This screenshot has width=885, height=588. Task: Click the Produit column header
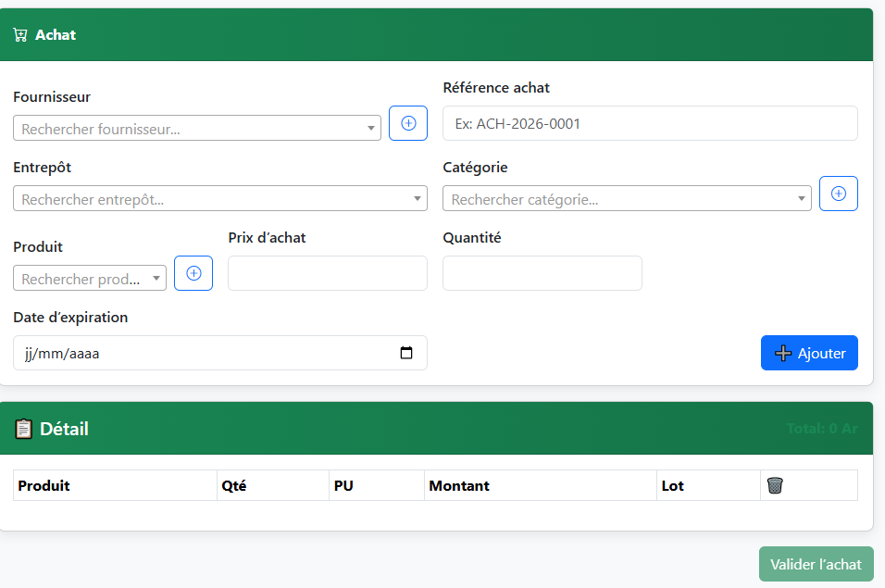click(x=44, y=485)
